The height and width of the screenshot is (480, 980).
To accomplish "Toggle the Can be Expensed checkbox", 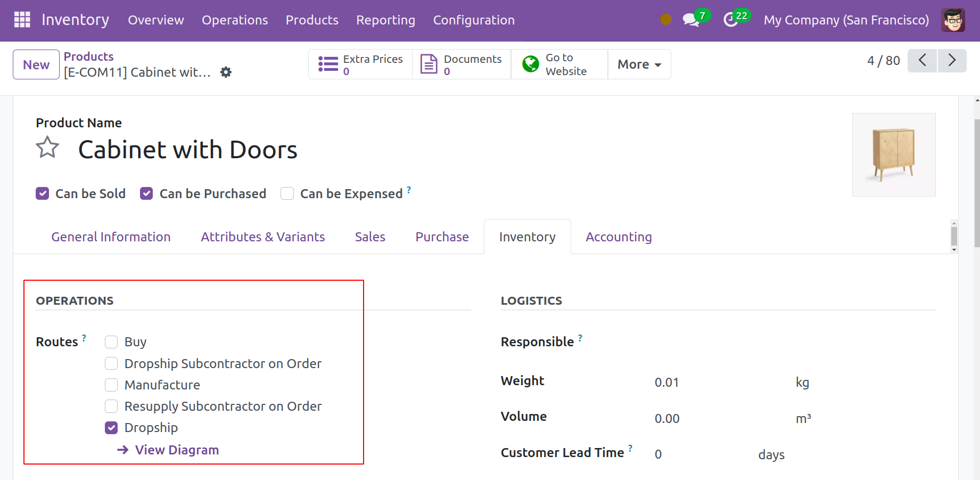I will pos(287,193).
